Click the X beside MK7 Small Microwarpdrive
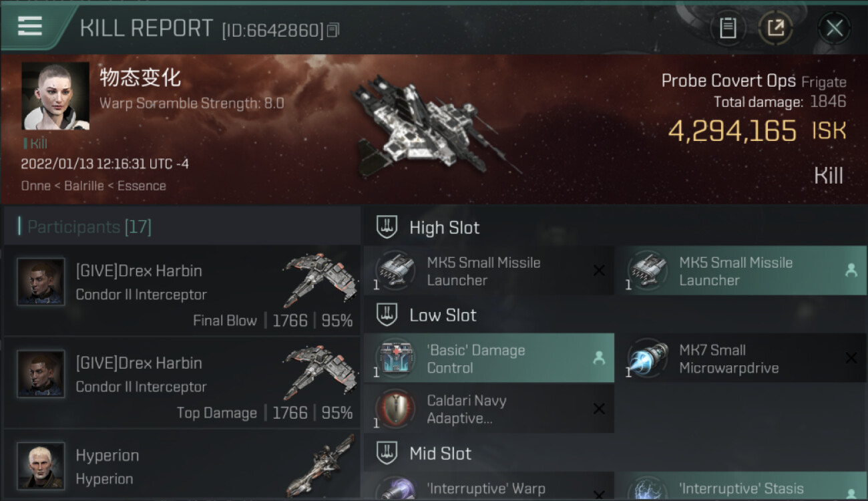 click(851, 358)
